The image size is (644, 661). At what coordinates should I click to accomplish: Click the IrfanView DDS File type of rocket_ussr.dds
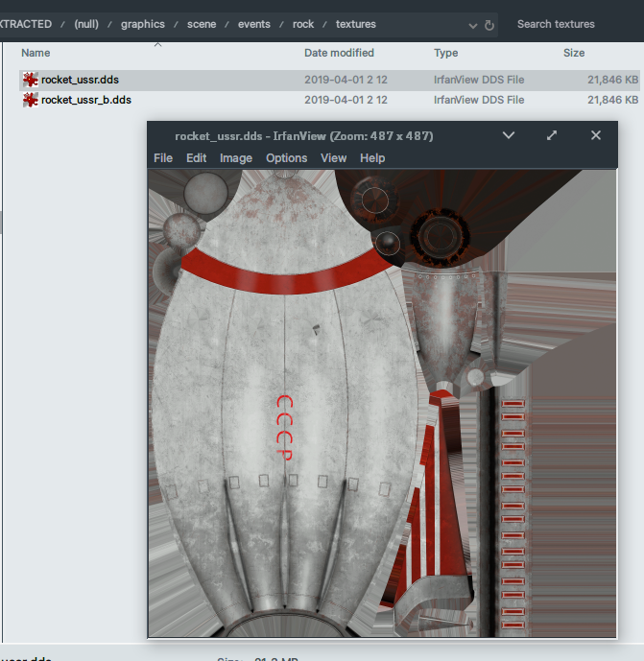479,80
